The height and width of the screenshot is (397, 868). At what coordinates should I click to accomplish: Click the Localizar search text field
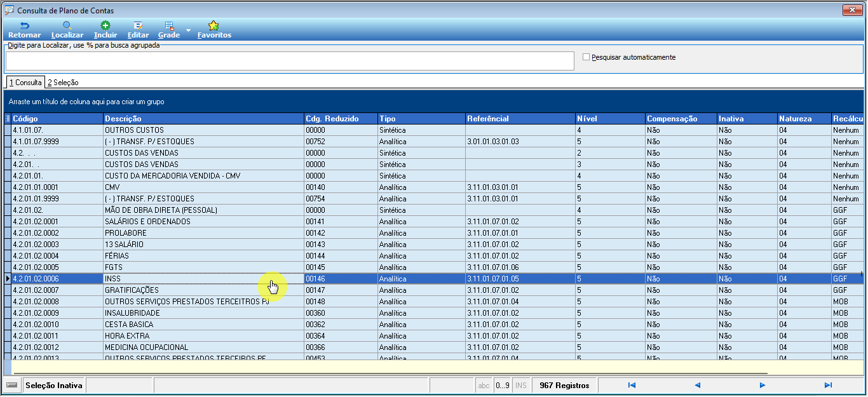coord(290,61)
